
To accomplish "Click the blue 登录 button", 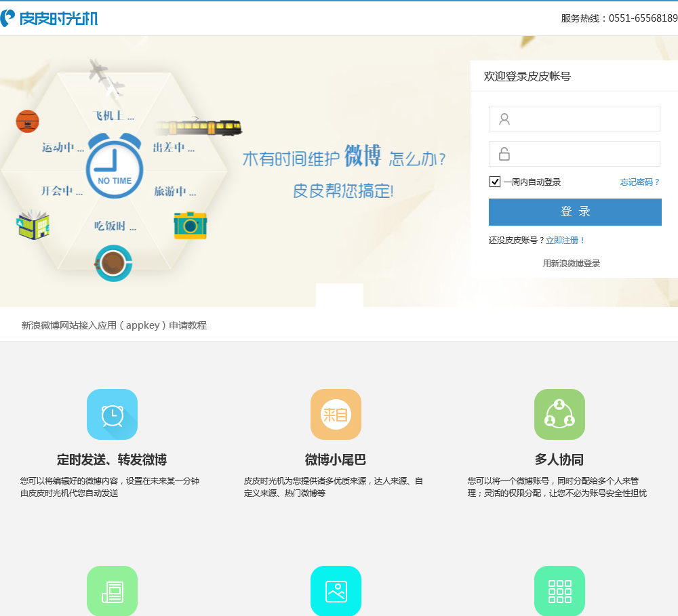I will tap(575, 212).
